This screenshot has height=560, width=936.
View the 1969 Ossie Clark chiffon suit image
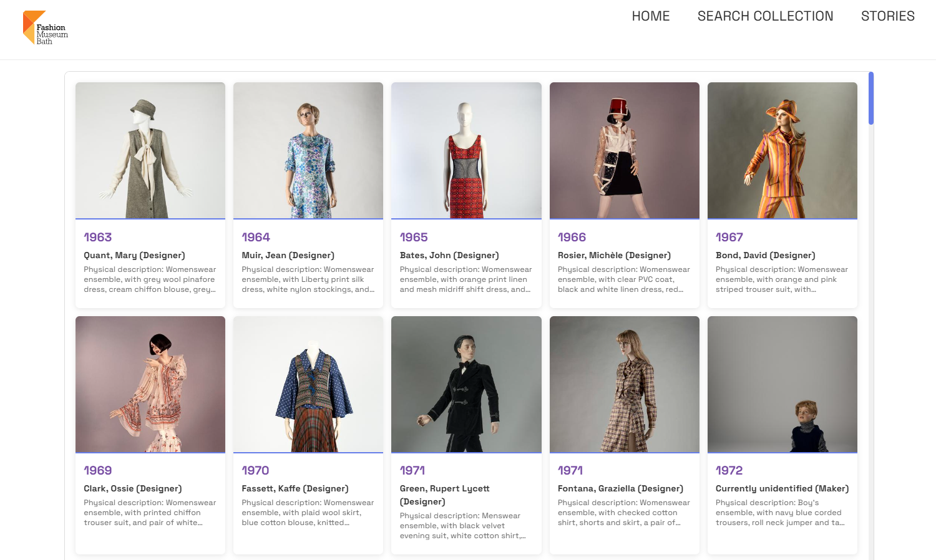(x=150, y=384)
